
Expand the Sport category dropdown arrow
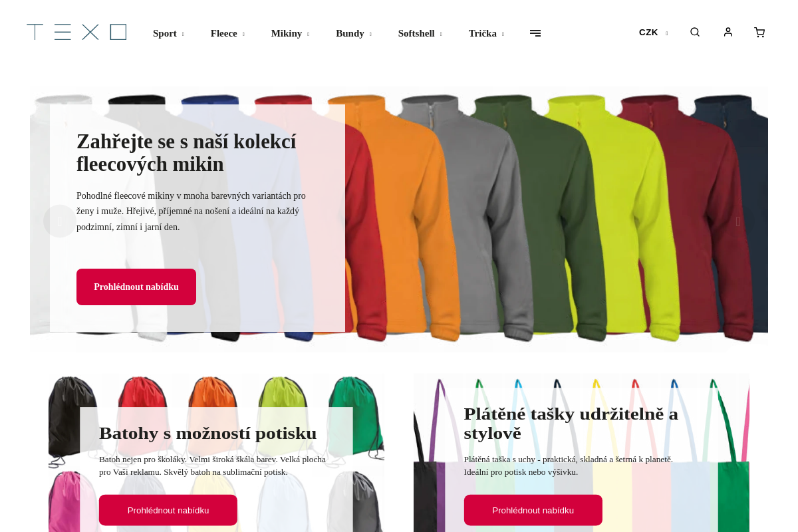(x=183, y=34)
